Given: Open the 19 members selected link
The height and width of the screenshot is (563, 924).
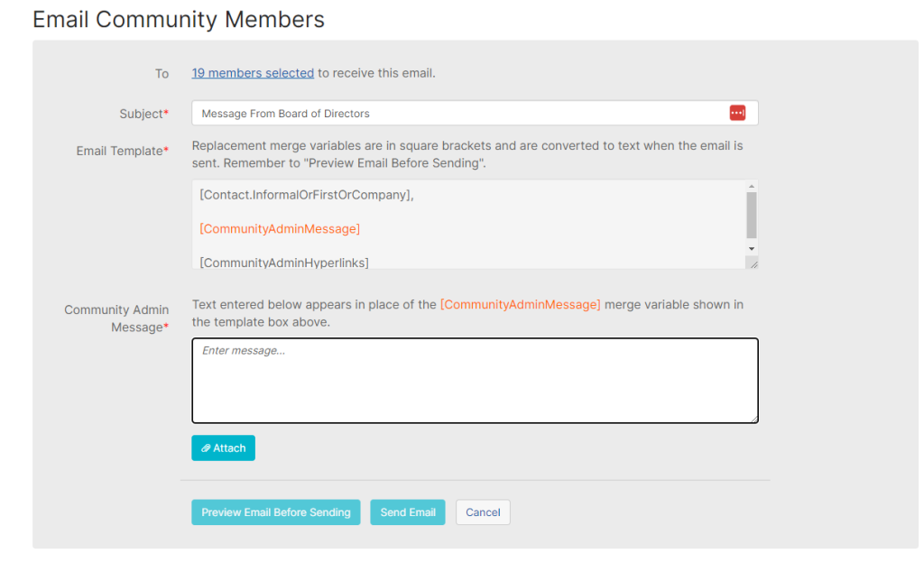Looking at the screenshot, I should (253, 73).
